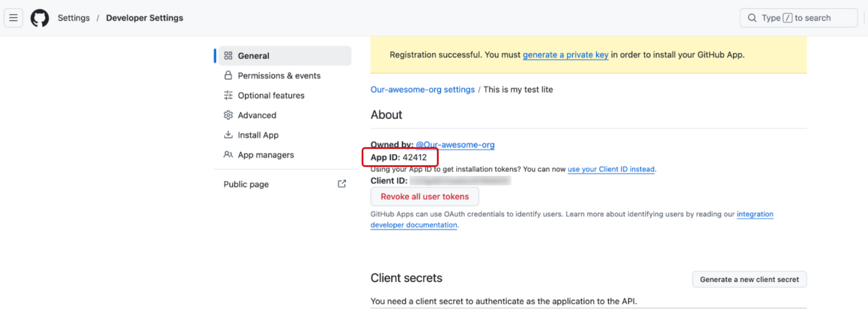868x326 pixels.
Task: Open the hamburger navigation menu
Action: [13, 18]
